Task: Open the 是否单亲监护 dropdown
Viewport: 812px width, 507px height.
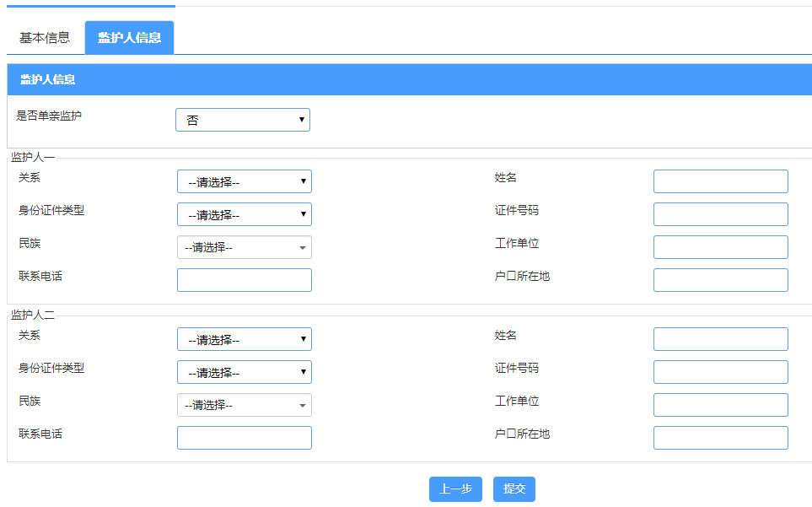Action: pos(243,120)
